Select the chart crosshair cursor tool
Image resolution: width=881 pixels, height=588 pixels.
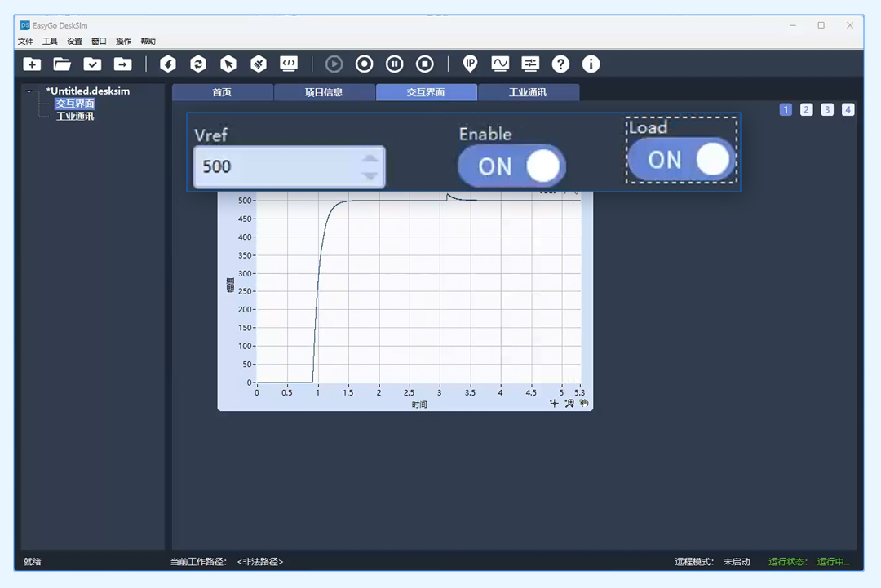point(554,403)
